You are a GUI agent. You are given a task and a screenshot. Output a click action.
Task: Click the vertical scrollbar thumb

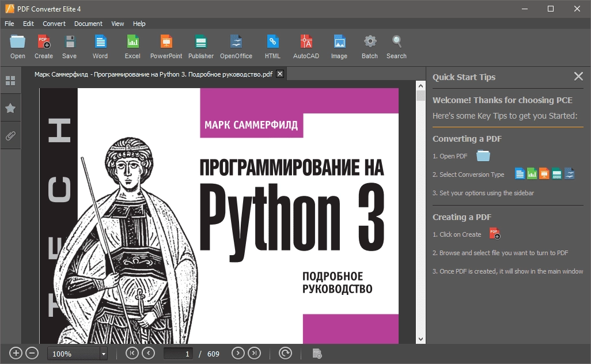[x=420, y=96]
